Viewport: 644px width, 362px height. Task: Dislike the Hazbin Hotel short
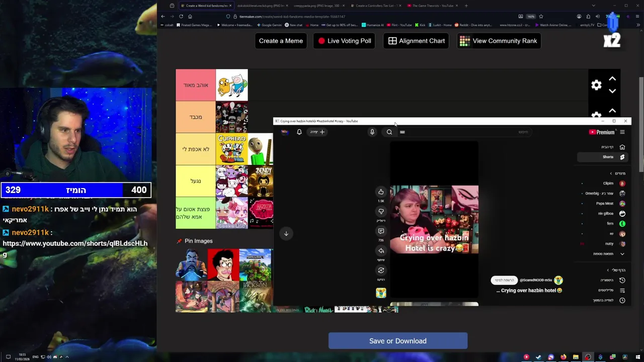pos(381,211)
